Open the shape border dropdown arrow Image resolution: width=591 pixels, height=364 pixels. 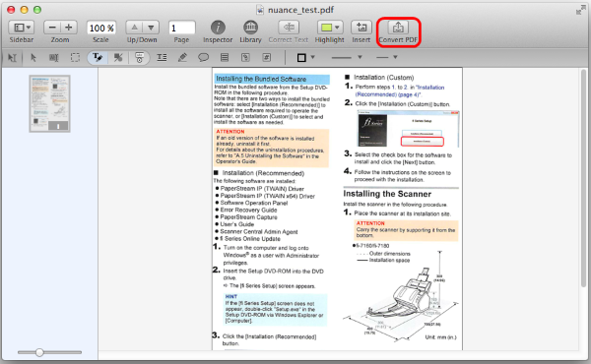pyautogui.click(x=312, y=58)
